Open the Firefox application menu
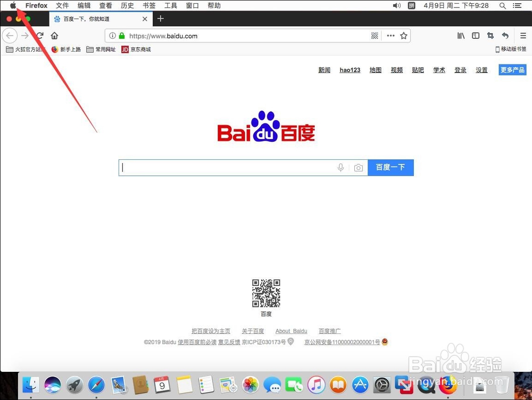This screenshot has width=532, height=400. click(36, 5)
